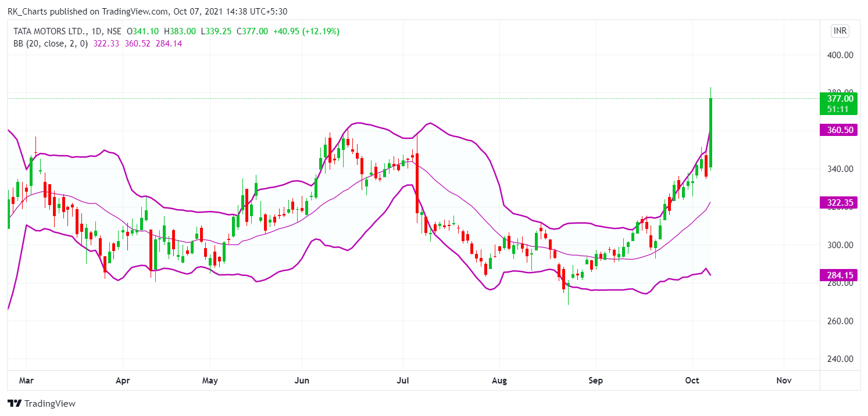Image resolution: width=868 pixels, height=416 pixels.
Task: Click the 340.00 price axis label
Action: click(841, 169)
